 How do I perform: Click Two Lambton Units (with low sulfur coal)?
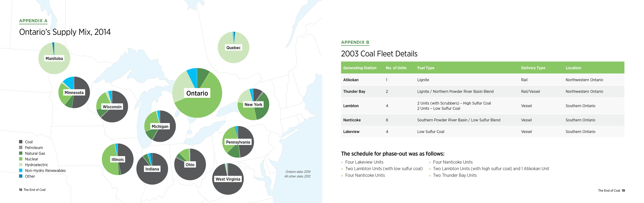point(384,169)
